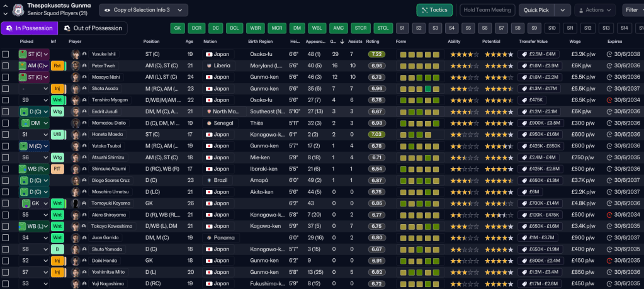Click the expiring contract icon for Tenshiro Myogan
644x289 pixels.
click(x=609, y=100)
